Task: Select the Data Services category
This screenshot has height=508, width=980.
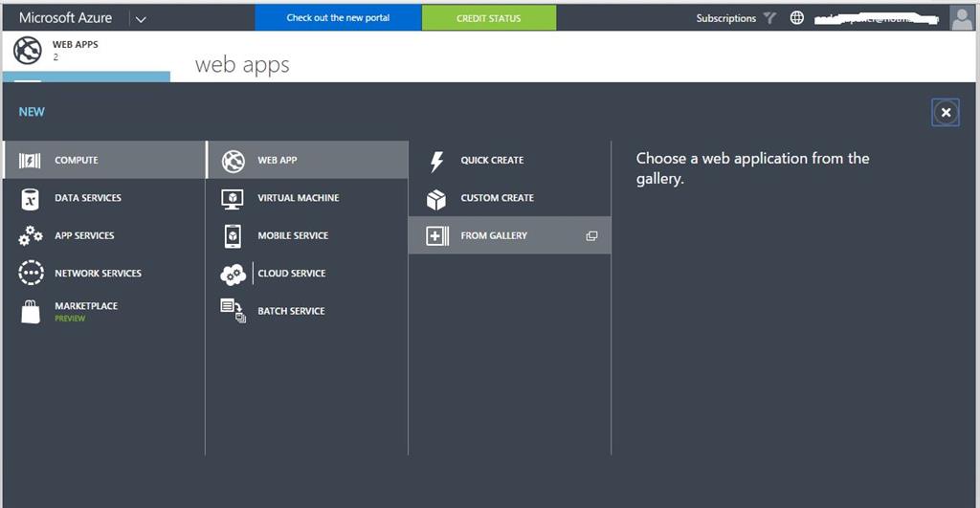Action: point(104,197)
